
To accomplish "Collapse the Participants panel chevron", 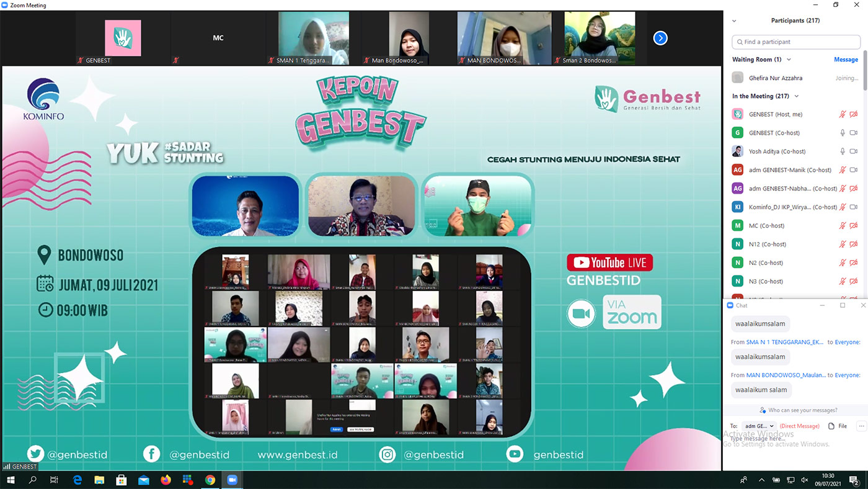I will click(x=734, y=20).
